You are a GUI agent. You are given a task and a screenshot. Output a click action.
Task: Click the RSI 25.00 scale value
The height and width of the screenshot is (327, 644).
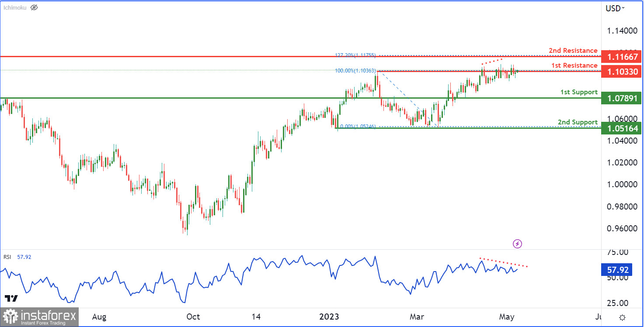(x=617, y=303)
